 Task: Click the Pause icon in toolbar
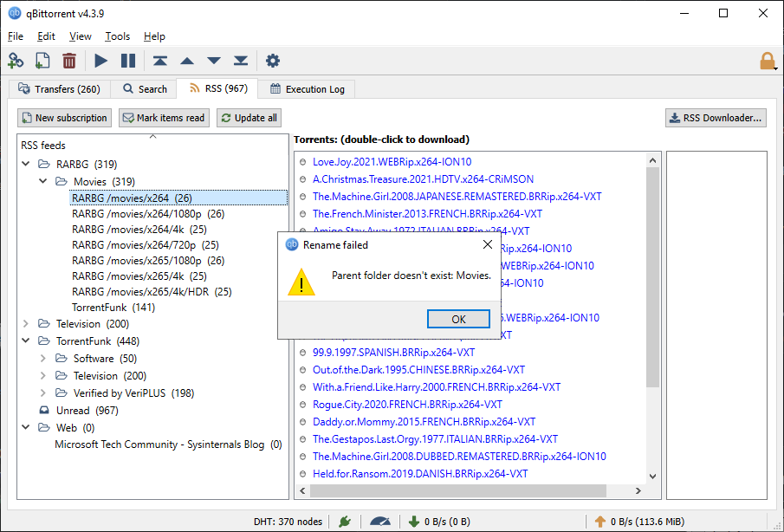coord(128,61)
